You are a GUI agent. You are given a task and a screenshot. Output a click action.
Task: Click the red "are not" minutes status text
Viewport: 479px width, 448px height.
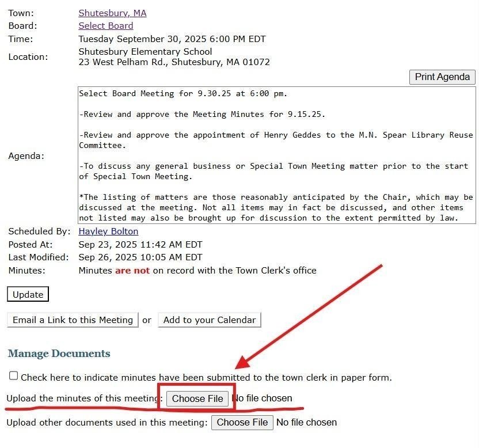[x=132, y=271]
